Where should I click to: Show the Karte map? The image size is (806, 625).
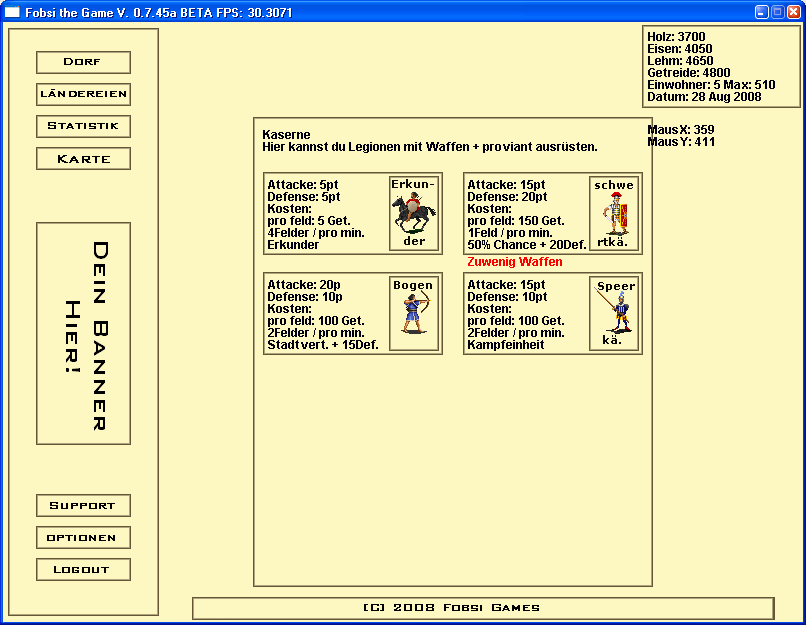(x=83, y=158)
